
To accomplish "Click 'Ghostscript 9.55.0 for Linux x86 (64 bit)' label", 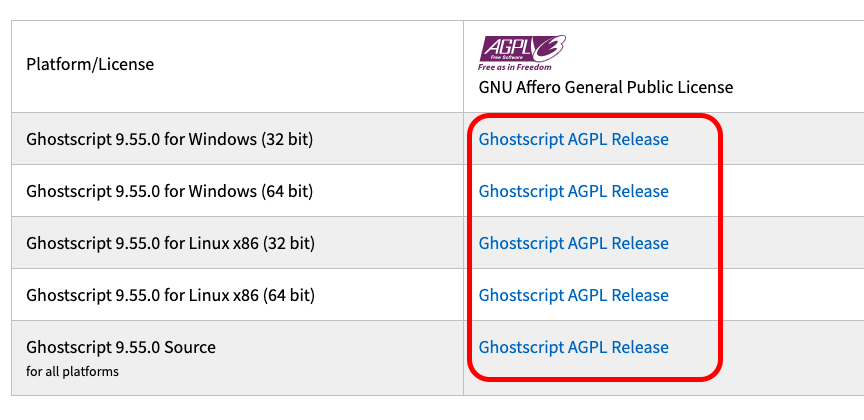I will (170, 295).
